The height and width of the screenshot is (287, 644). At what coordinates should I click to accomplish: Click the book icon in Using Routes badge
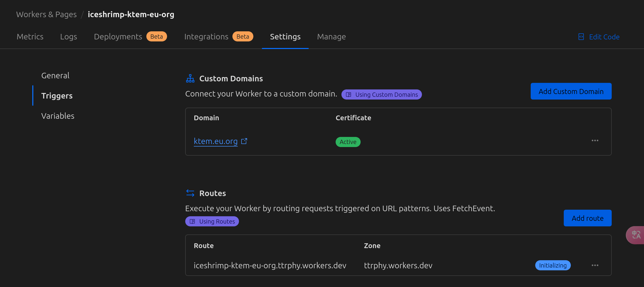coord(192,221)
